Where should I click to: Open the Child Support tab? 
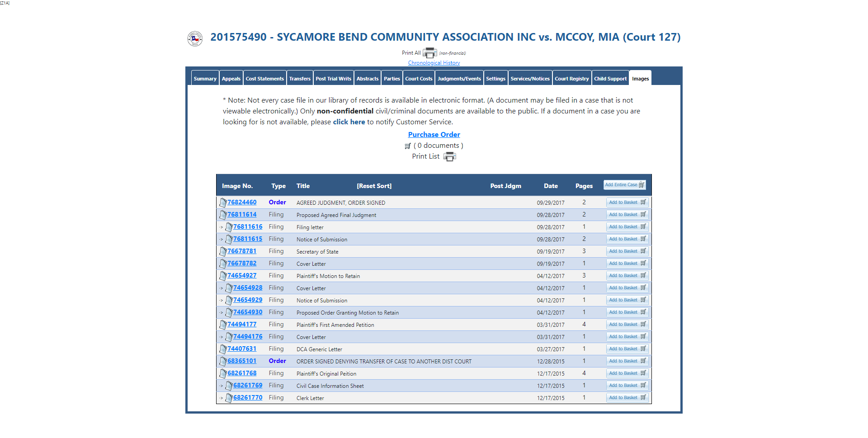pos(610,78)
